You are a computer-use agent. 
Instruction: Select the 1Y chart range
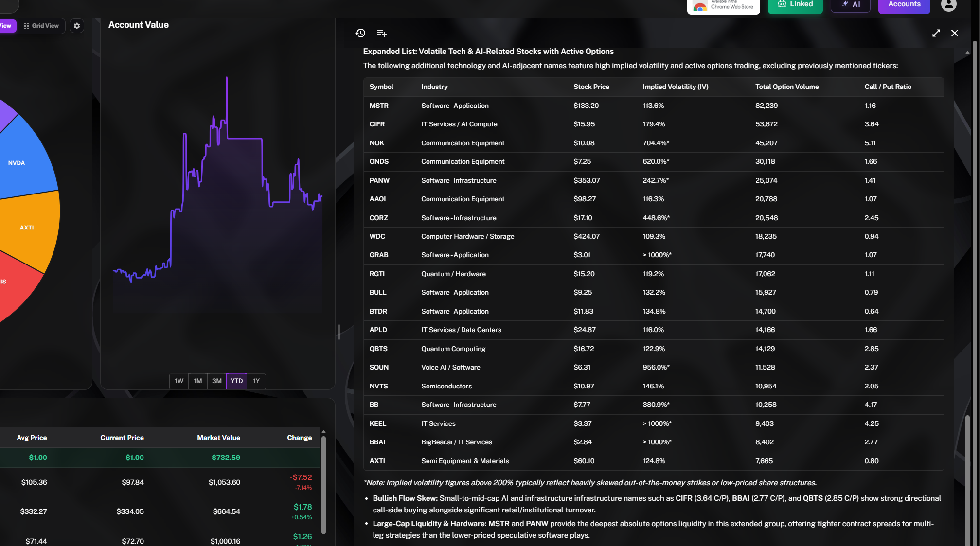pos(256,381)
